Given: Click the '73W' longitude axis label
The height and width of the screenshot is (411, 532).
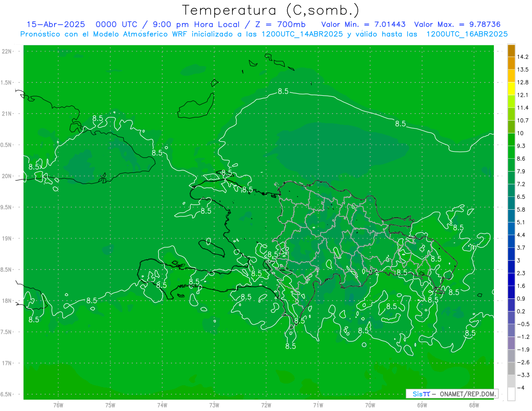Looking at the screenshot, I should tap(214, 405).
